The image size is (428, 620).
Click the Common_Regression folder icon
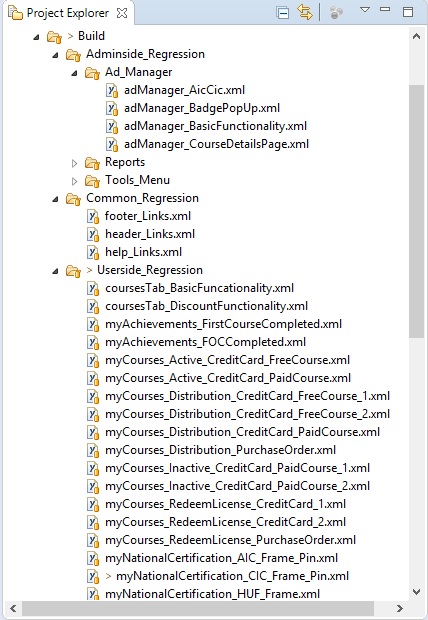(74, 199)
